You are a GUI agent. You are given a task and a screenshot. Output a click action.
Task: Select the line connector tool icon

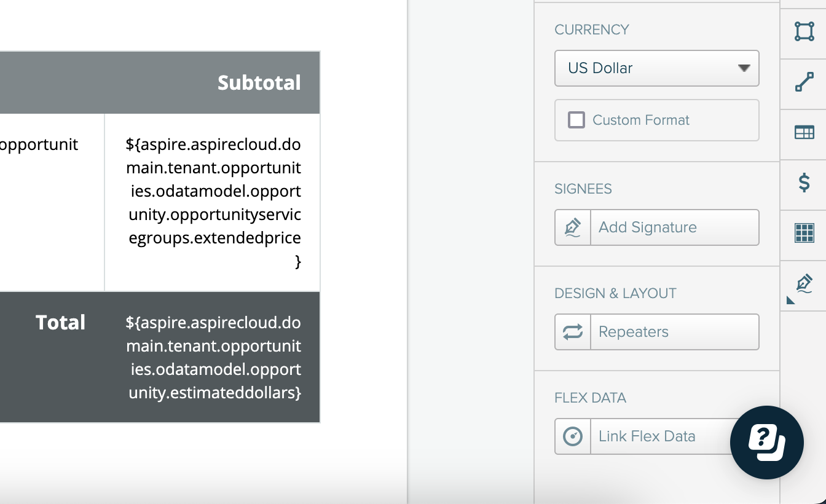[804, 82]
